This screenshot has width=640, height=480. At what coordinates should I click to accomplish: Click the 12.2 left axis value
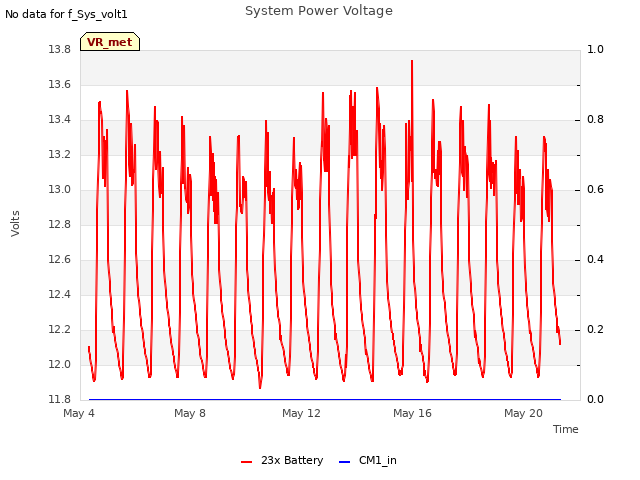60,330
